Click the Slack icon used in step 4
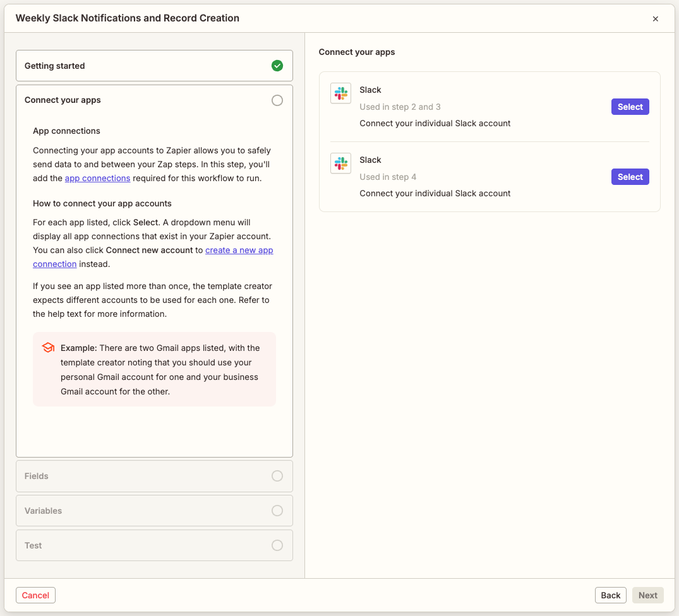 [x=340, y=163]
